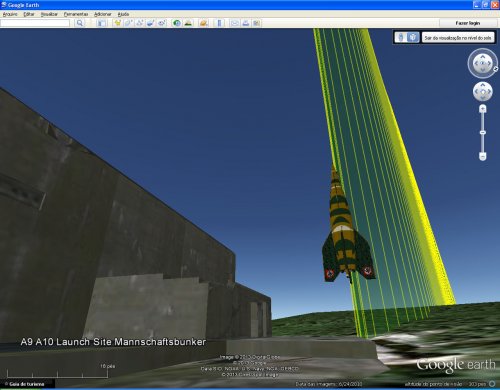Click the zoom out minus button
The width and height of the screenshot is (500, 390).
[482, 156]
